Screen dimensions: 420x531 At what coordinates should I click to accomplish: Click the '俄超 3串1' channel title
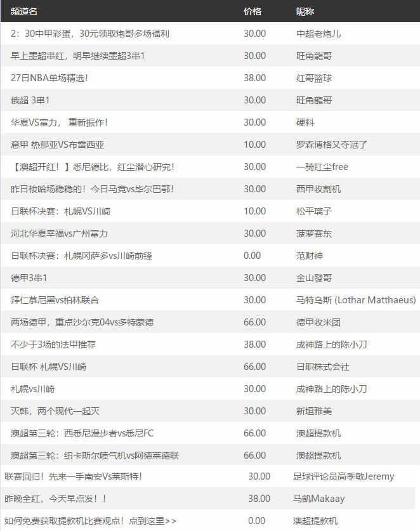tap(30, 100)
